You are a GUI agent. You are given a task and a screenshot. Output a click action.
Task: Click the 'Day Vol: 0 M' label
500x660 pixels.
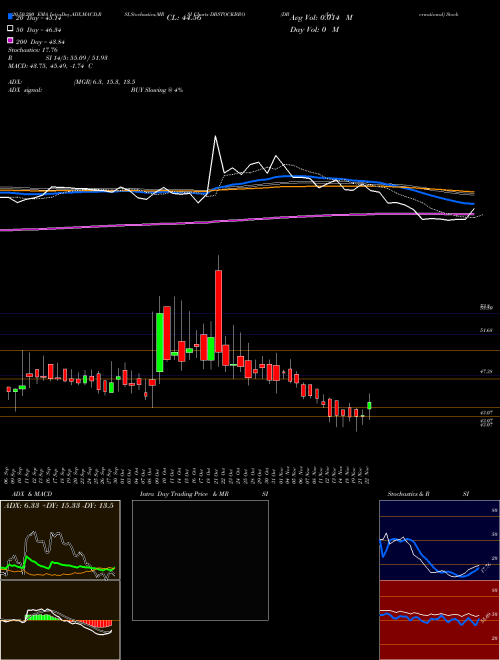tap(314, 29)
